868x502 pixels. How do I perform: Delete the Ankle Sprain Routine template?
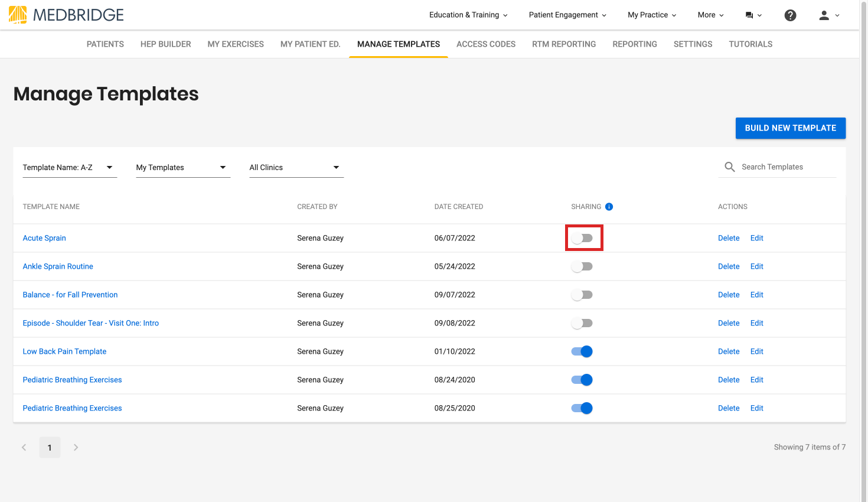(x=729, y=266)
